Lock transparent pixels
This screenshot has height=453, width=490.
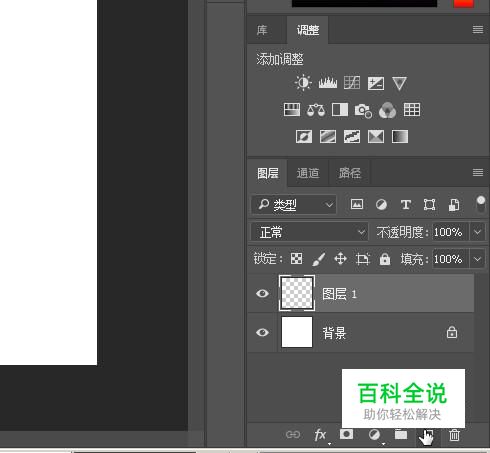pyautogui.click(x=296, y=259)
